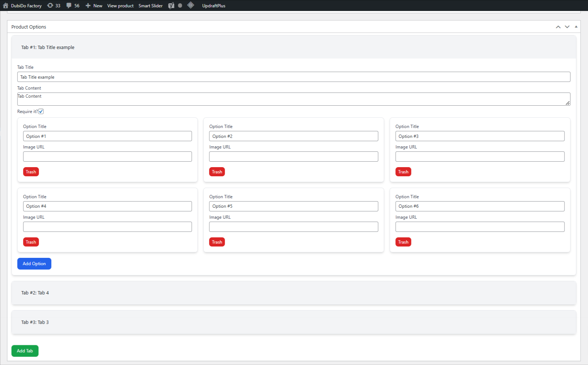The image size is (588, 365).
Task: Open UpdraftPlus menu in admin bar
Action: tap(214, 5)
